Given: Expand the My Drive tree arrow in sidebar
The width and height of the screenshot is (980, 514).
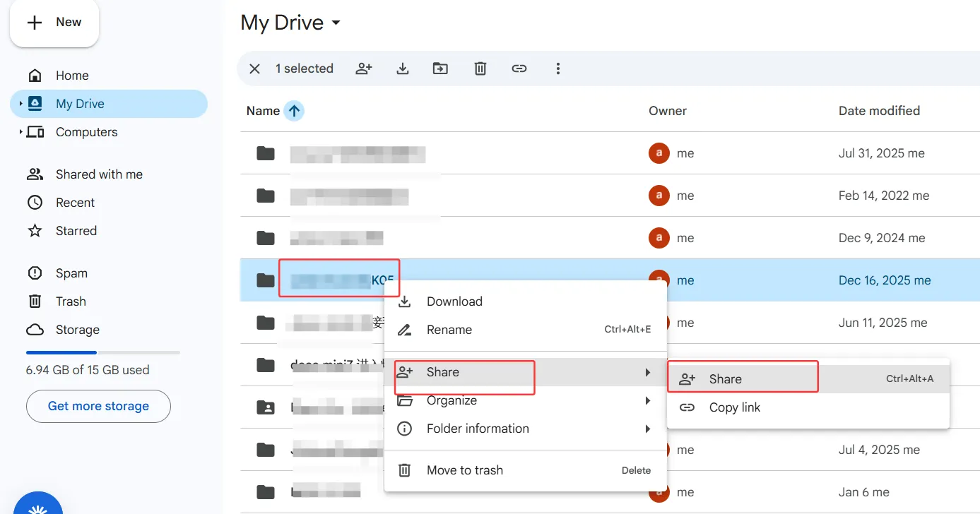Looking at the screenshot, I should (x=20, y=104).
